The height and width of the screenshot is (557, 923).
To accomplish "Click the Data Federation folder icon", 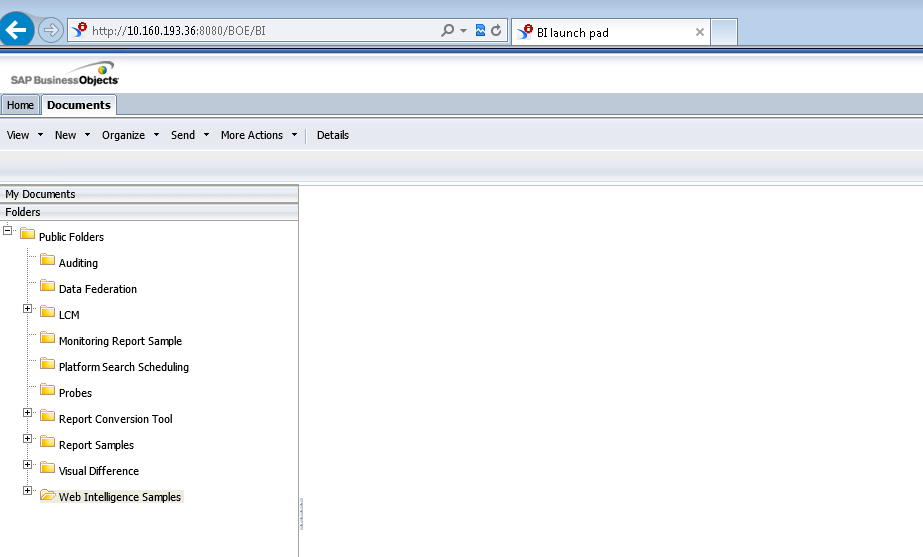I will click(x=47, y=286).
